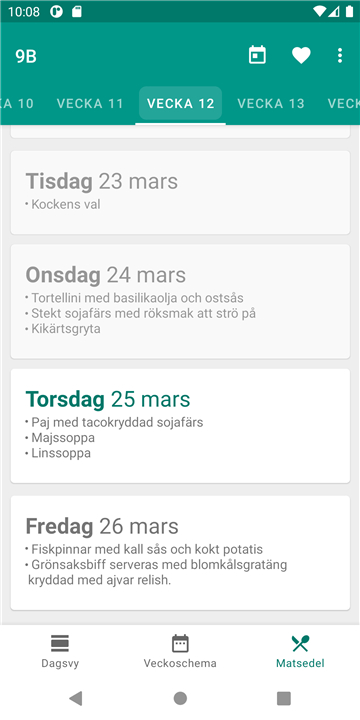The image size is (360, 720).
Task: Tap the Fredag 26 mars menu card
Action: [x=180, y=553]
